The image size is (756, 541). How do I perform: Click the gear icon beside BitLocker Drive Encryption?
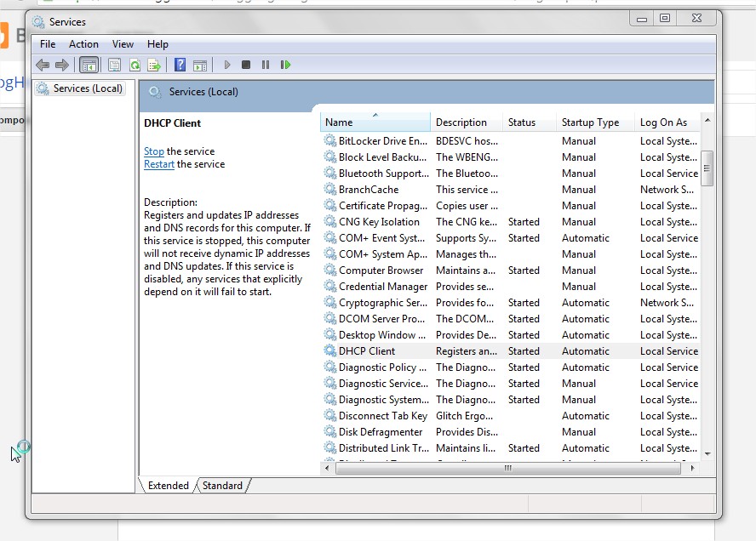[x=329, y=140]
